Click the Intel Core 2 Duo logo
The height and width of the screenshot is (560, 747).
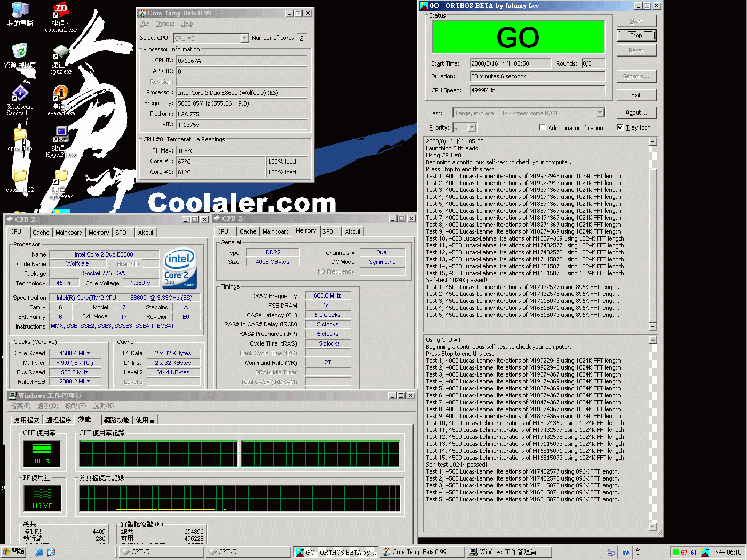pyautogui.click(x=180, y=268)
